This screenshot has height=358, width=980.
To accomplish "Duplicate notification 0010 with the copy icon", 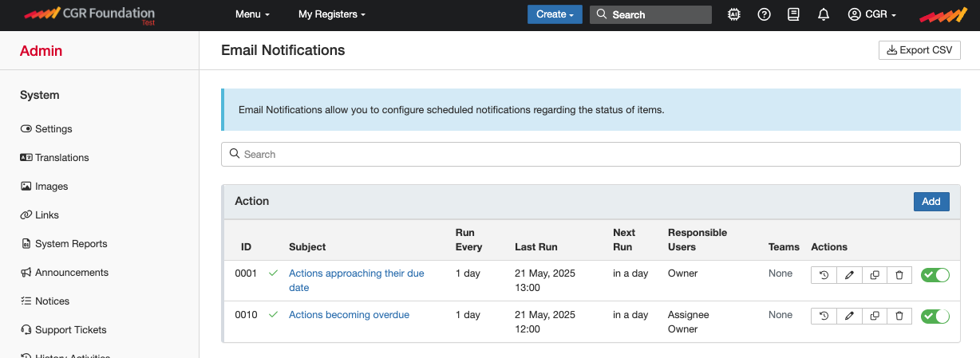I will (x=875, y=316).
